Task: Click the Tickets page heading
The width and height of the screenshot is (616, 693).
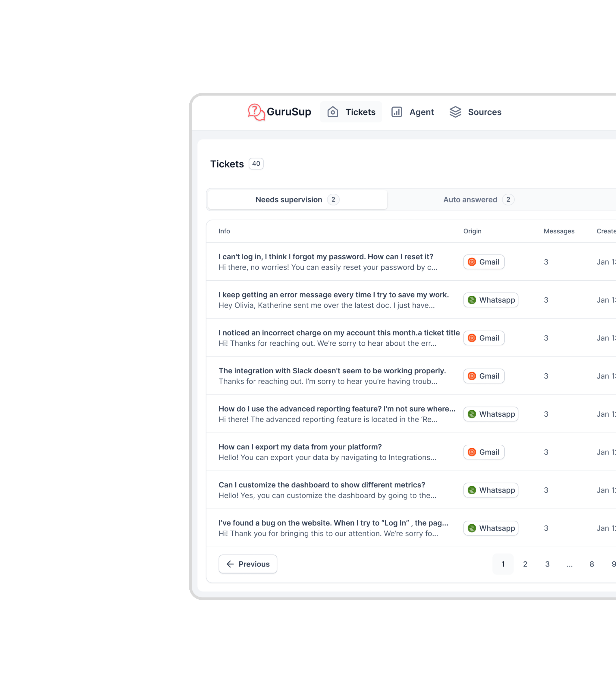Action: coord(227,164)
